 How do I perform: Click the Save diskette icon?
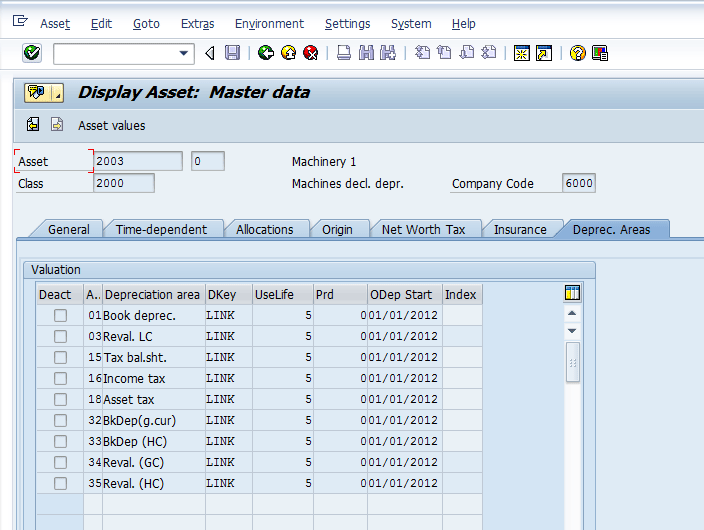pos(232,53)
